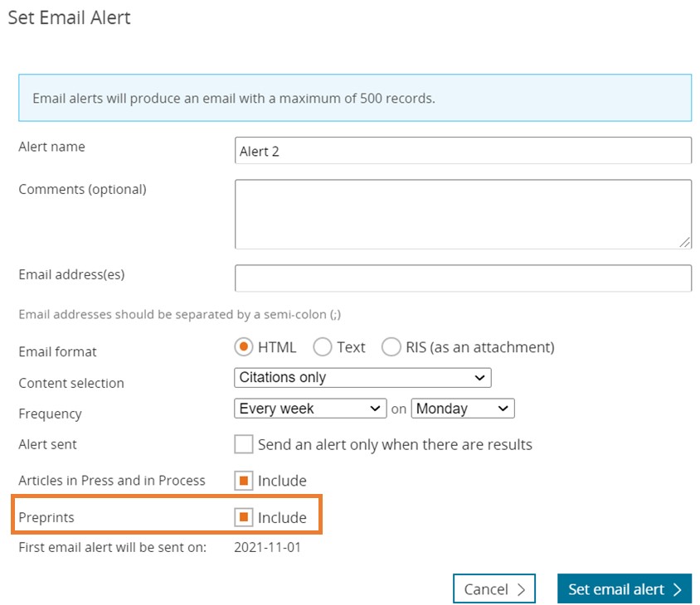Click the frequency dropdown chevron arrow

click(375, 409)
